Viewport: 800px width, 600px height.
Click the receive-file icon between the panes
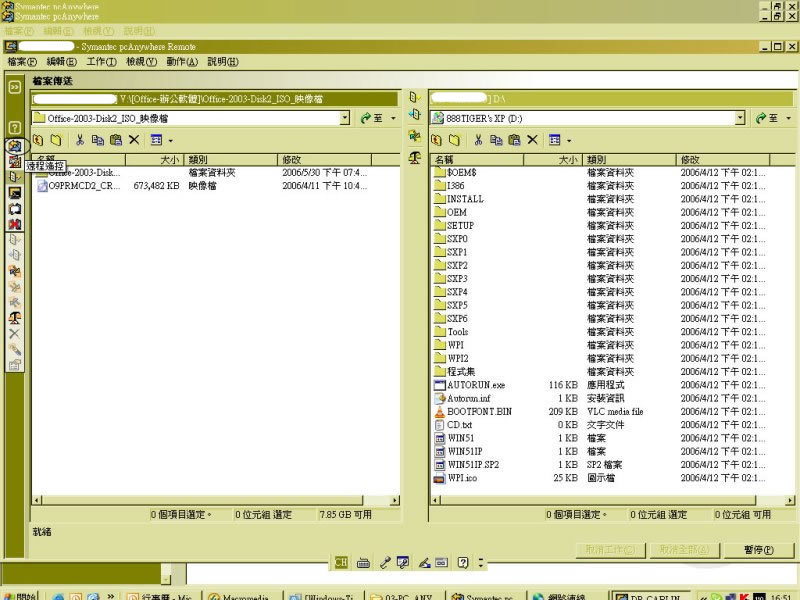(x=415, y=114)
